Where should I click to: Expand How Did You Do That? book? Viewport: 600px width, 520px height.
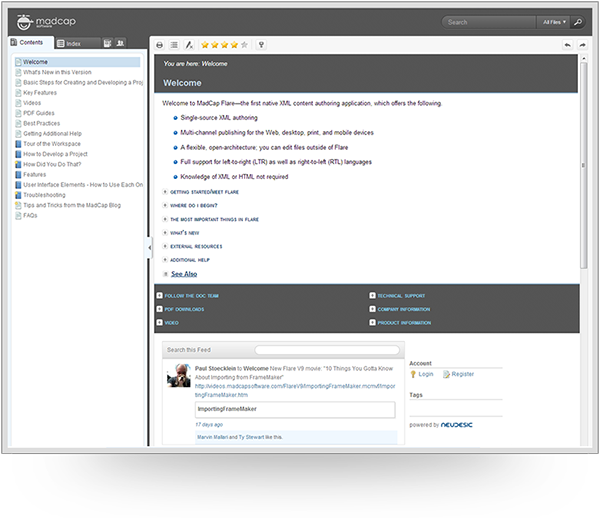coord(48,165)
